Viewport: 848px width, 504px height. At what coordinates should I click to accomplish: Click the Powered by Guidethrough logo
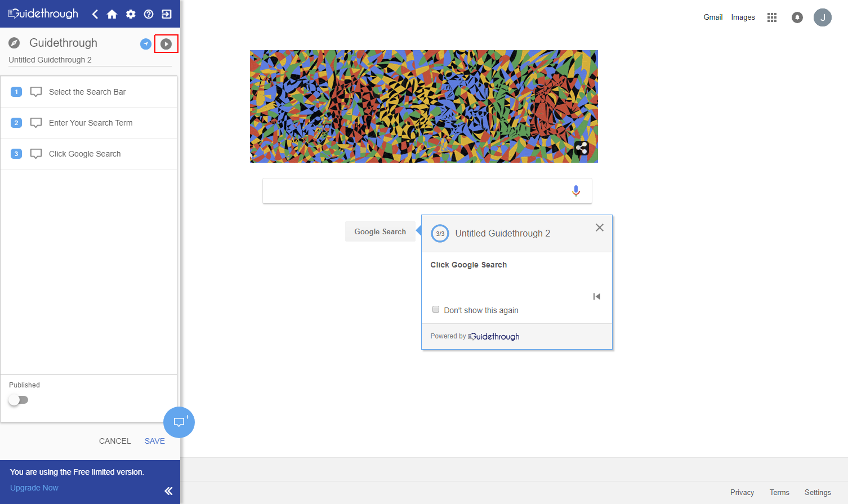[x=494, y=336]
